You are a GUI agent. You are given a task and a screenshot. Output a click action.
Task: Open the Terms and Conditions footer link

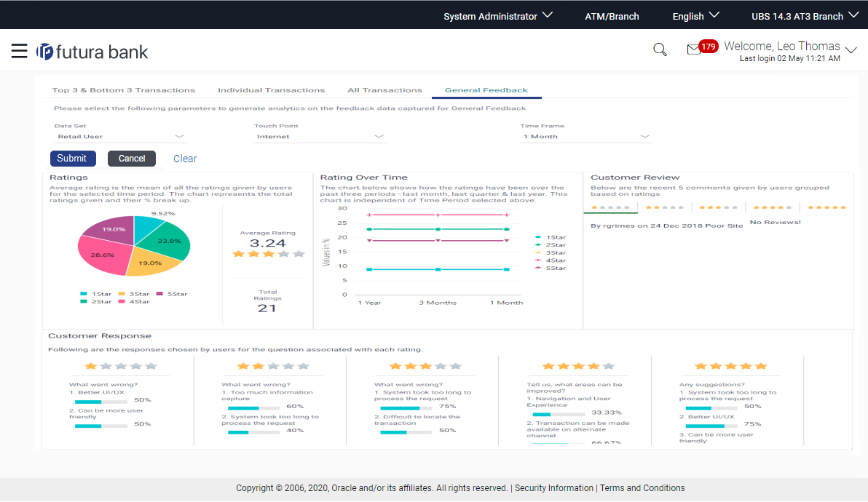642,488
